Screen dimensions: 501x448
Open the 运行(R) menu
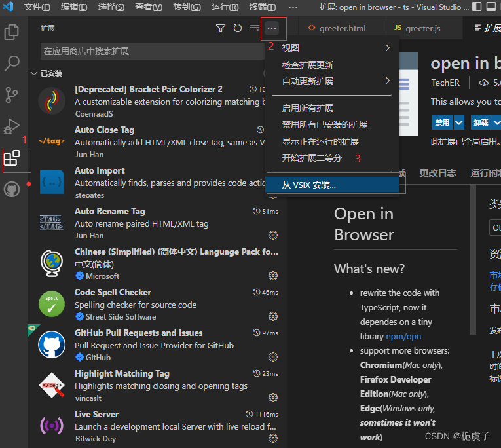coord(225,7)
